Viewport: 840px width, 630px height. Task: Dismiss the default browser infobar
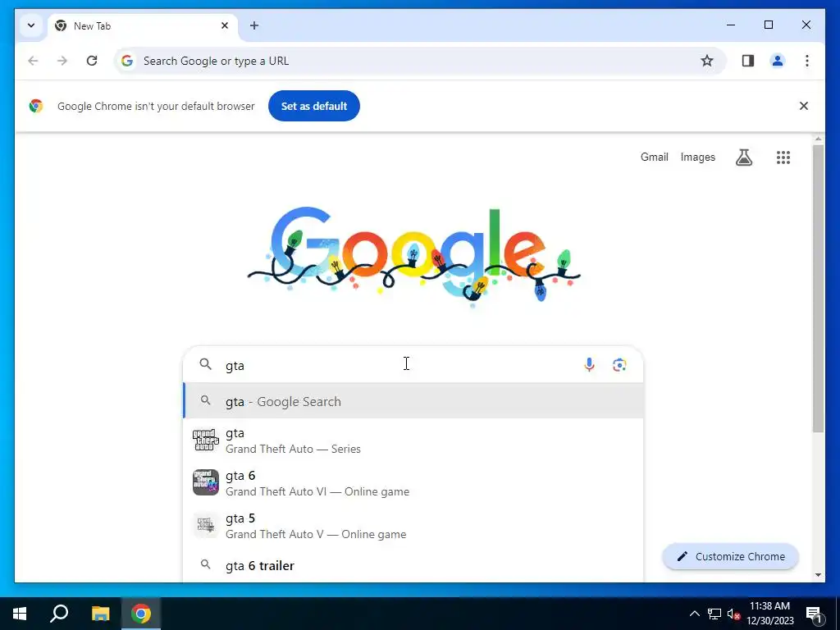[804, 106]
